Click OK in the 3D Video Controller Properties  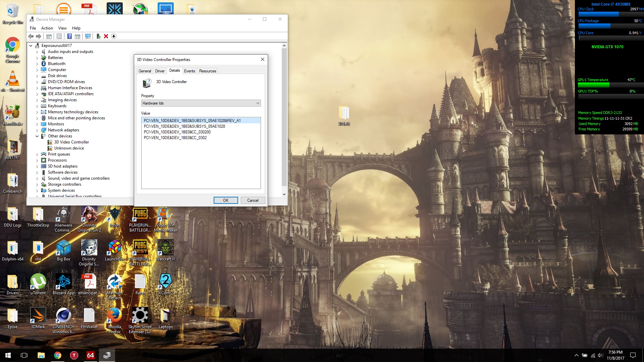click(x=226, y=200)
